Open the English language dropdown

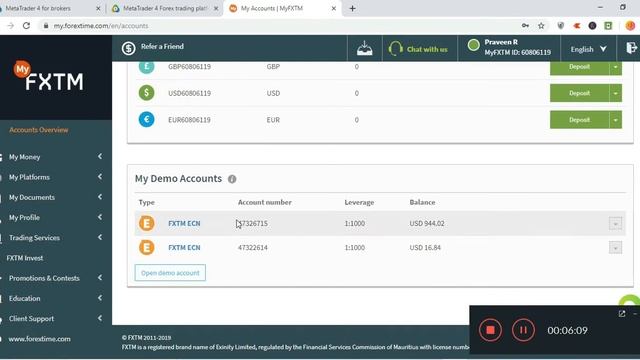coord(588,49)
